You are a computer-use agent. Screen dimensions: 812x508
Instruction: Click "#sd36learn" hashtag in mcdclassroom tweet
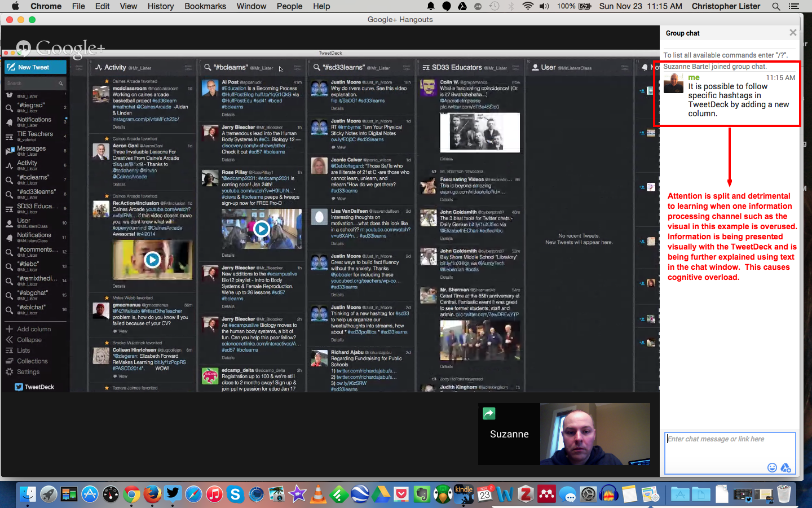(164, 101)
